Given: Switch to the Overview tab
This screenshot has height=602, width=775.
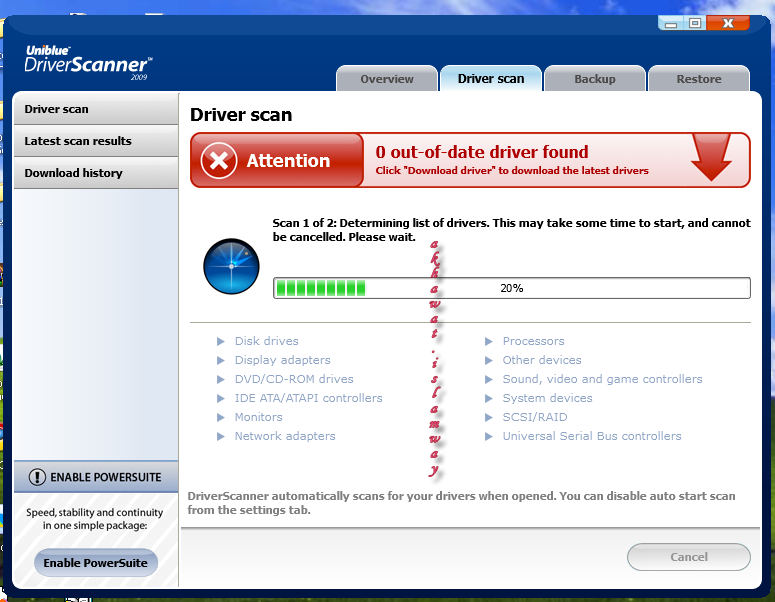Looking at the screenshot, I should [387, 79].
